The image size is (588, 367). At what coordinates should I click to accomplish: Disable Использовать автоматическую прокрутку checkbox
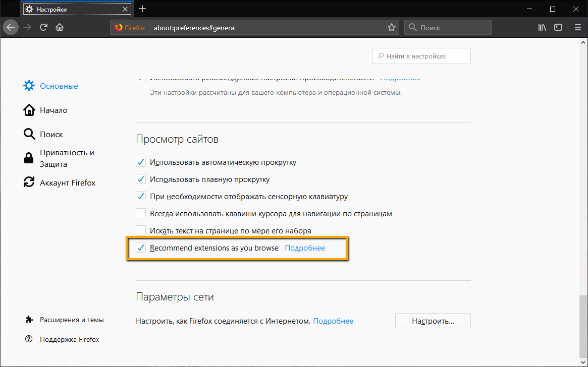click(x=141, y=162)
